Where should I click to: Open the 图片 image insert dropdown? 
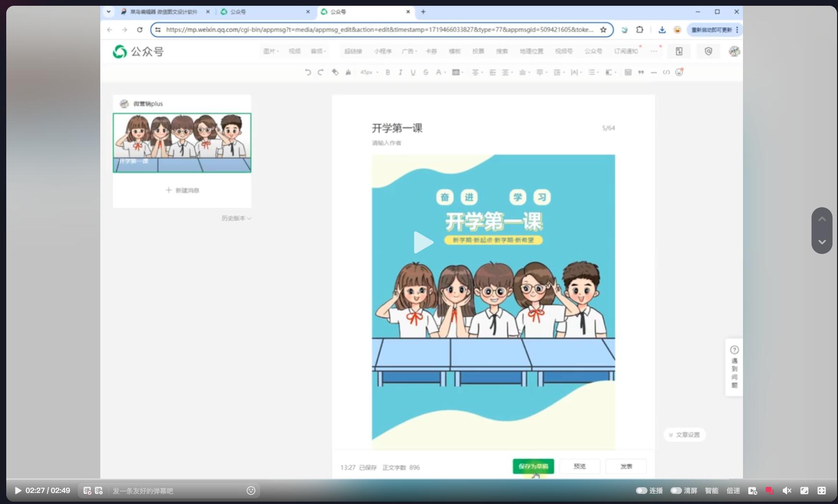(271, 51)
